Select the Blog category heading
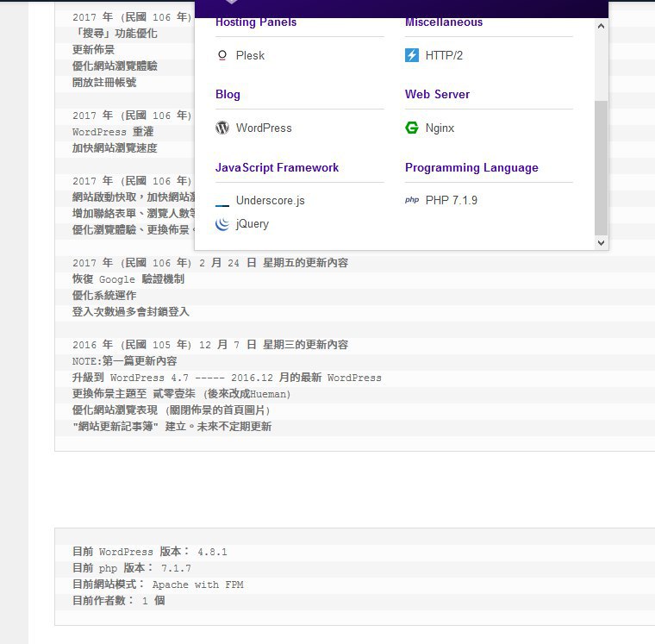 pyautogui.click(x=228, y=95)
